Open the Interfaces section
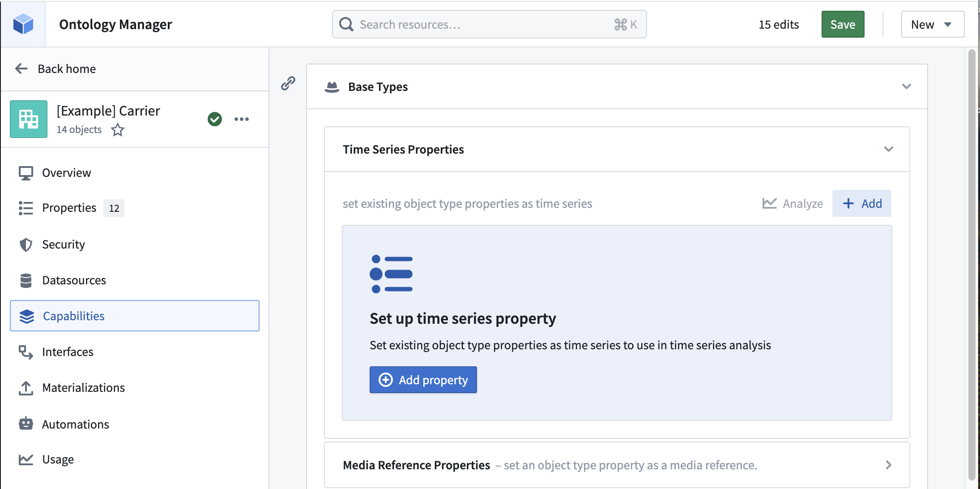Screen dimensions: 980x489 (135, 352)
